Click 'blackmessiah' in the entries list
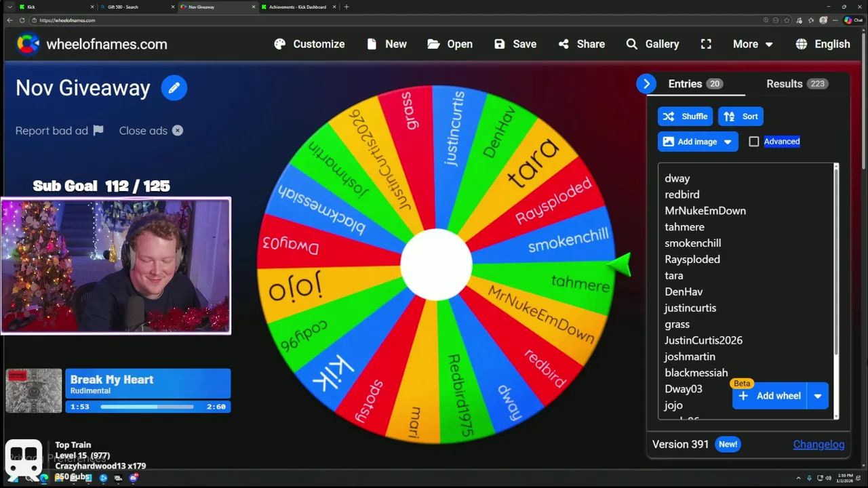 coord(696,373)
